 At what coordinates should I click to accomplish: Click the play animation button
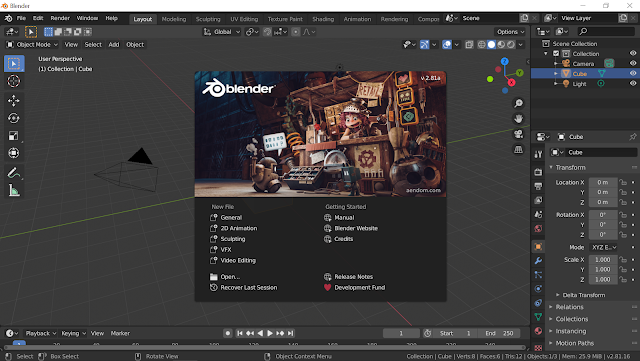coord(270,333)
